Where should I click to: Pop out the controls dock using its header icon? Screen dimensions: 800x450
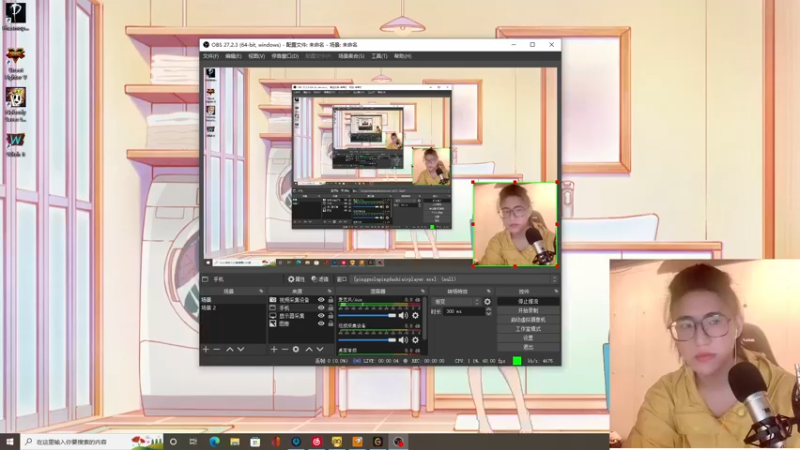pos(556,291)
